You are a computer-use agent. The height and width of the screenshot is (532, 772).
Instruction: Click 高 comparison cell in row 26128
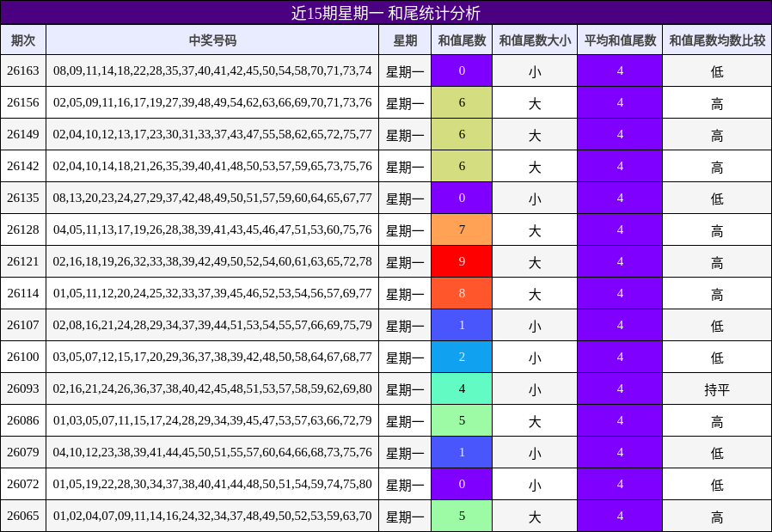(x=717, y=229)
